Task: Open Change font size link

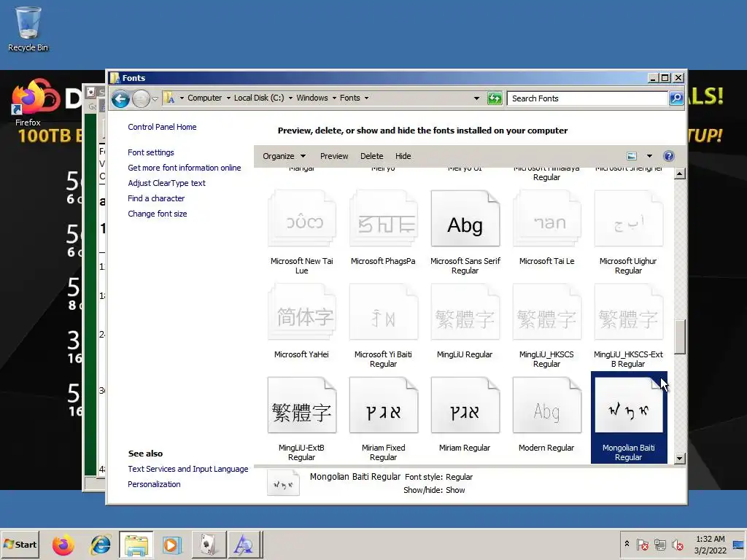Action: (x=158, y=214)
